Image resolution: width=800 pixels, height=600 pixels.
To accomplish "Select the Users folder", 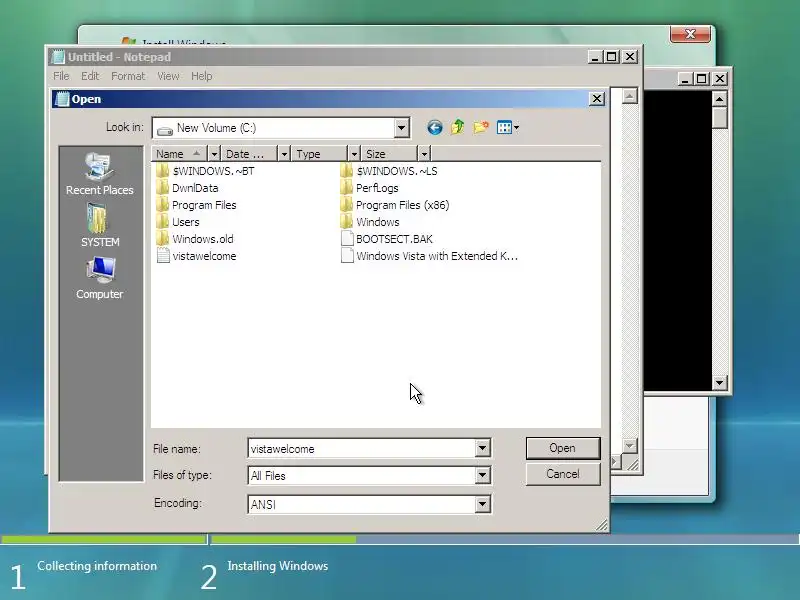I will 178,222.
